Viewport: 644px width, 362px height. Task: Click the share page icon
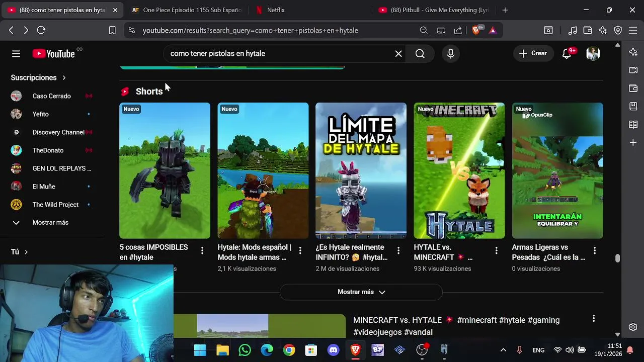click(x=458, y=30)
